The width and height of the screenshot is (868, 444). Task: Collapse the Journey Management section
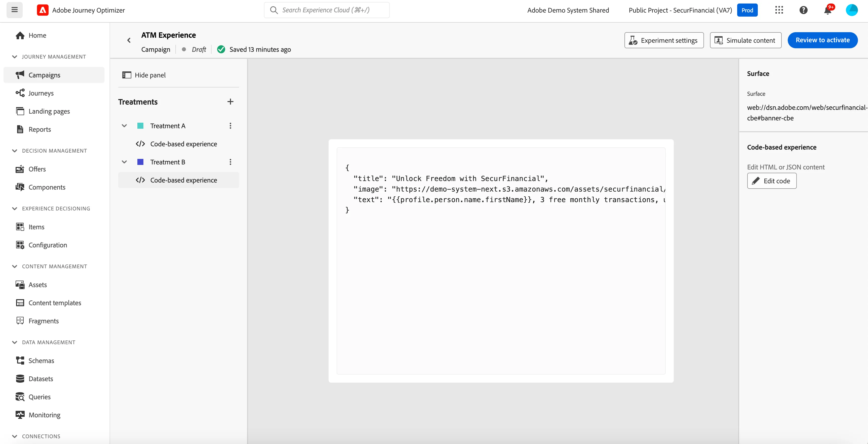[15, 57]
